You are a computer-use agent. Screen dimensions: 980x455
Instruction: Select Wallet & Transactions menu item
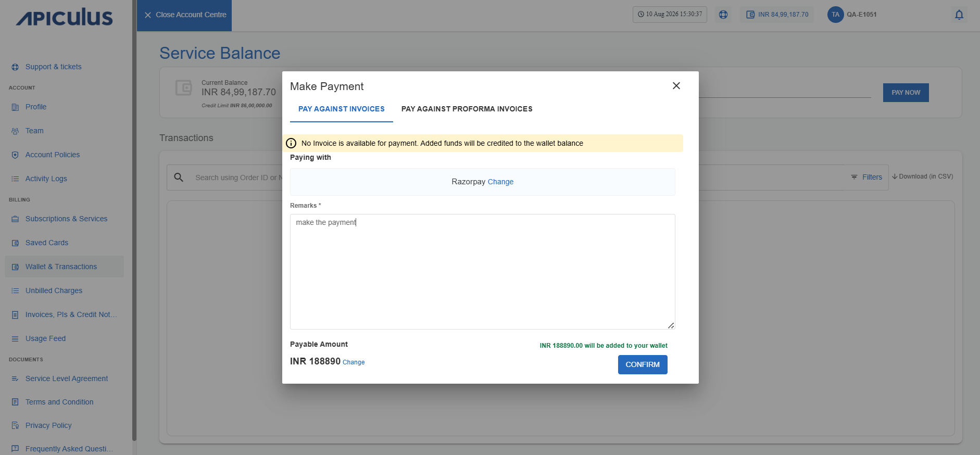(x=65, y=267)
